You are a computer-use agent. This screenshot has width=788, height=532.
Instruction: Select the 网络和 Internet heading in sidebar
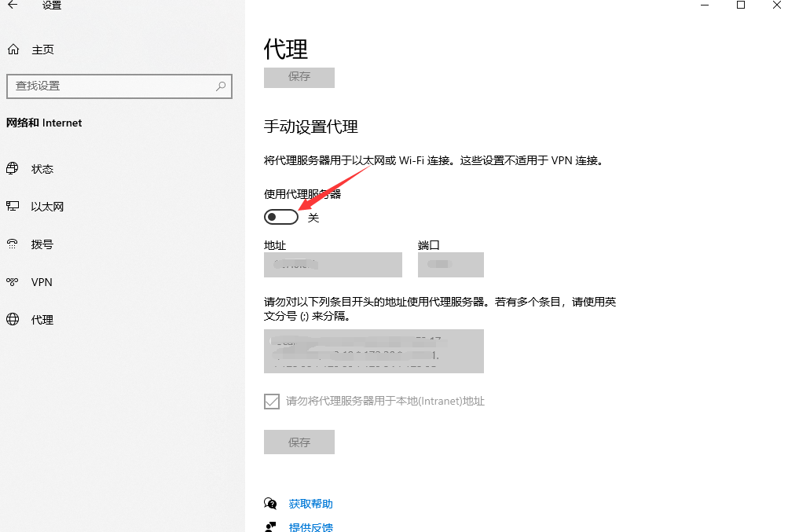(42, 123)
